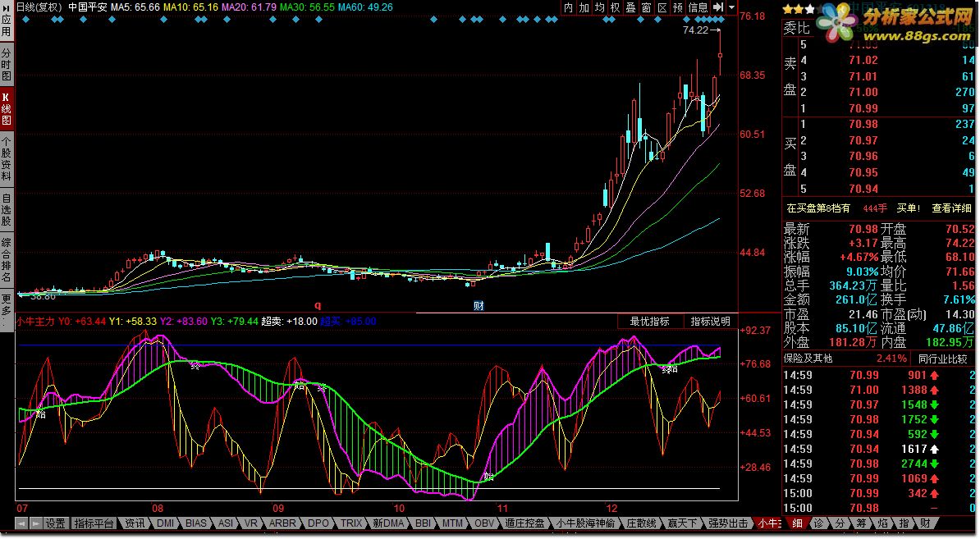Switch to the VR indicator tab

(250, 523)
